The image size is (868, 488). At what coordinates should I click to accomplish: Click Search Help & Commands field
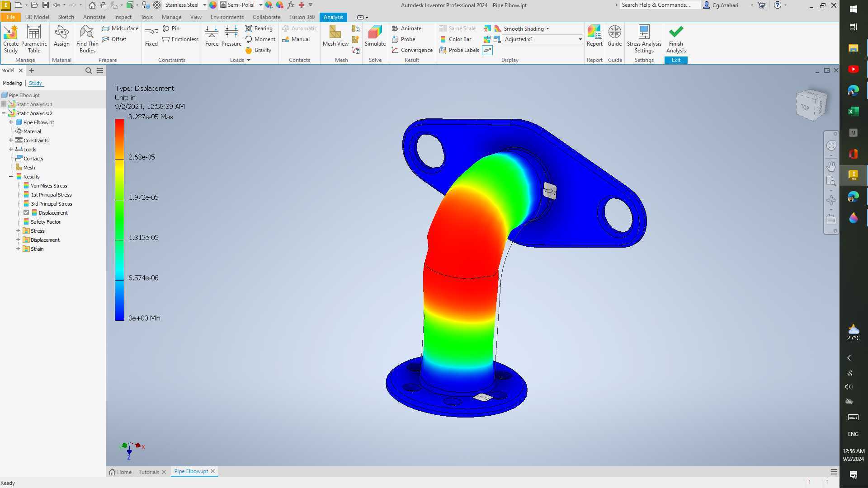click(659, 5)
